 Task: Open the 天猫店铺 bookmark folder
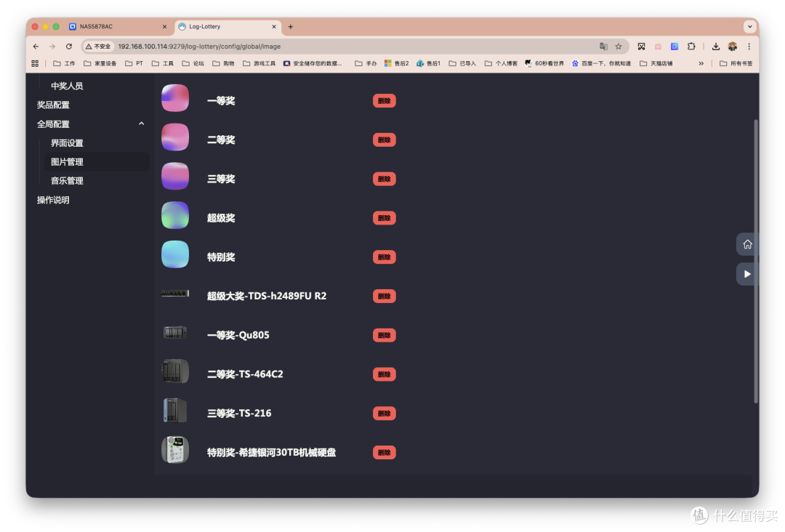pos(656,63)
